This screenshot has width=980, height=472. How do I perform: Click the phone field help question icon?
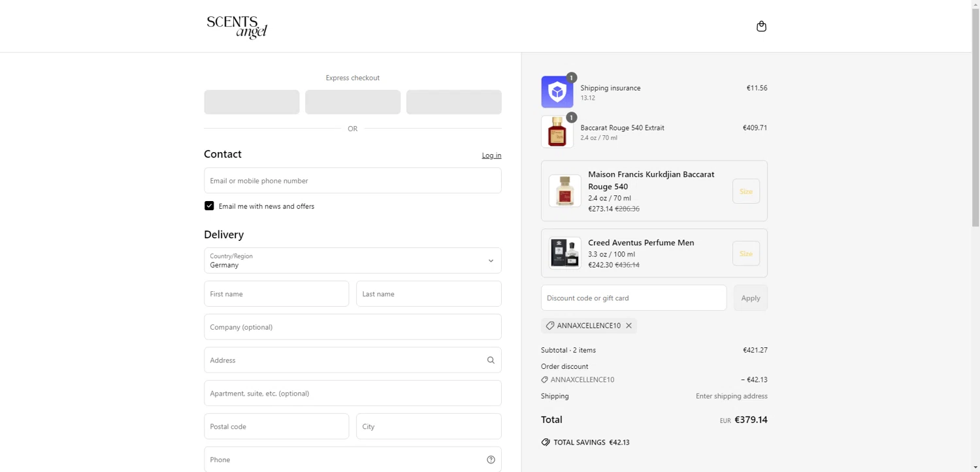(491, 460)
